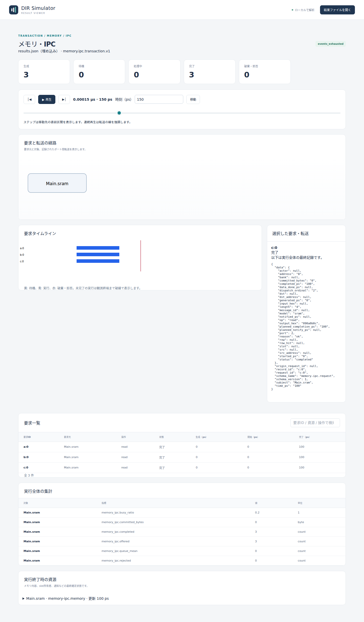Click the memory_ipc.queue_mean metric
Viewport: 364px width, 622px height.
click(x=120, y=551)
